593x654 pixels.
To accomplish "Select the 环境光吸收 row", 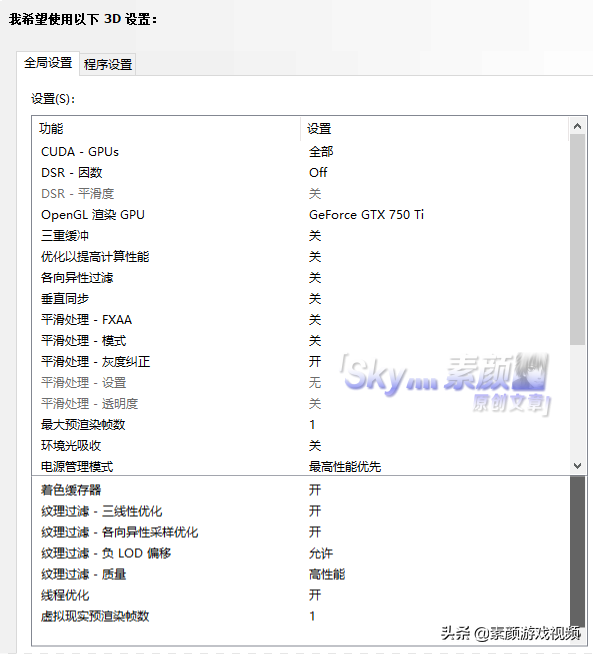I will coord(301,445).
